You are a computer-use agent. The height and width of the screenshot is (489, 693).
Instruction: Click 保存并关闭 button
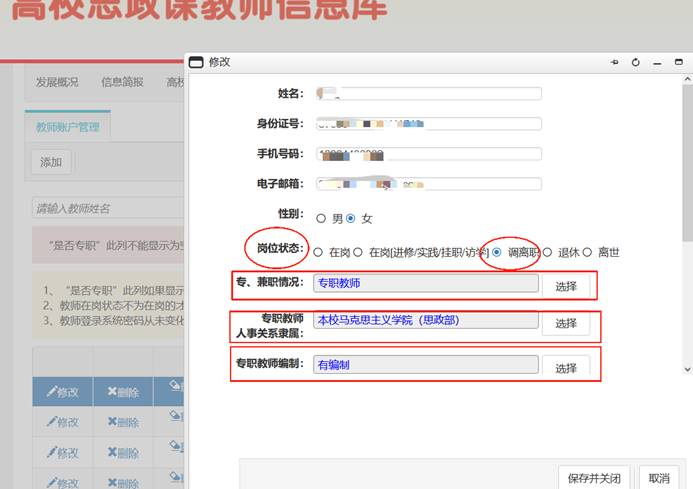click(593, 478)
